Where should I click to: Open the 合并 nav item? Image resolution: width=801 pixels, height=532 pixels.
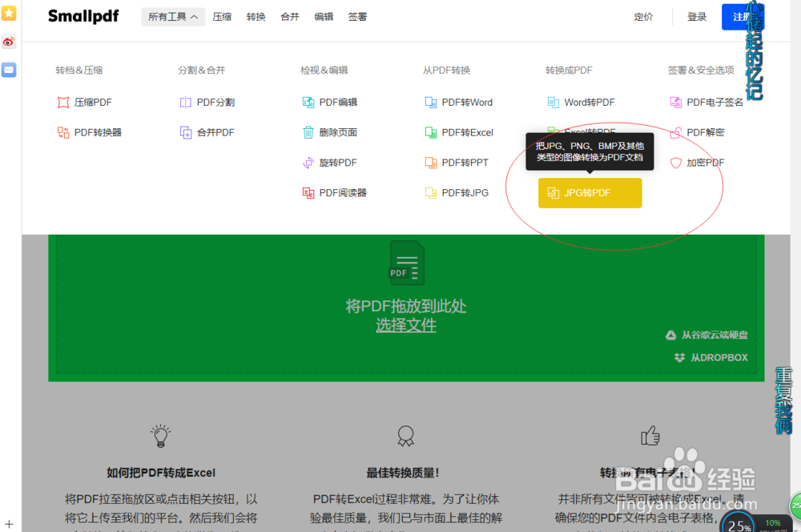click(290, 17)
